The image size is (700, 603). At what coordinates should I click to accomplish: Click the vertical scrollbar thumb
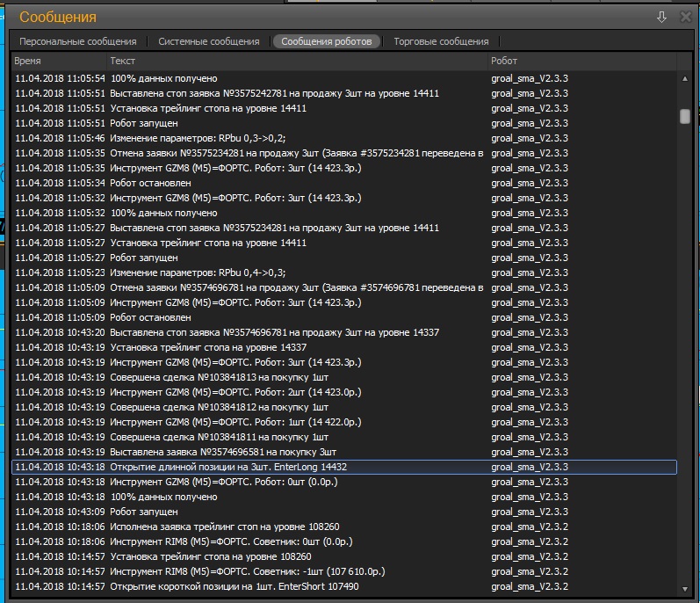(x=685, y=116)
